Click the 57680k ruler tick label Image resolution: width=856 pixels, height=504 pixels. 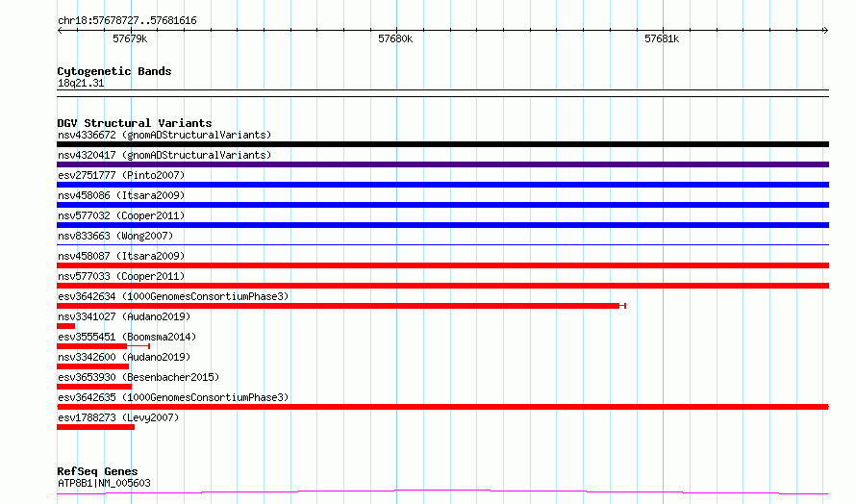pyautogui.click(x=395, y=38)
